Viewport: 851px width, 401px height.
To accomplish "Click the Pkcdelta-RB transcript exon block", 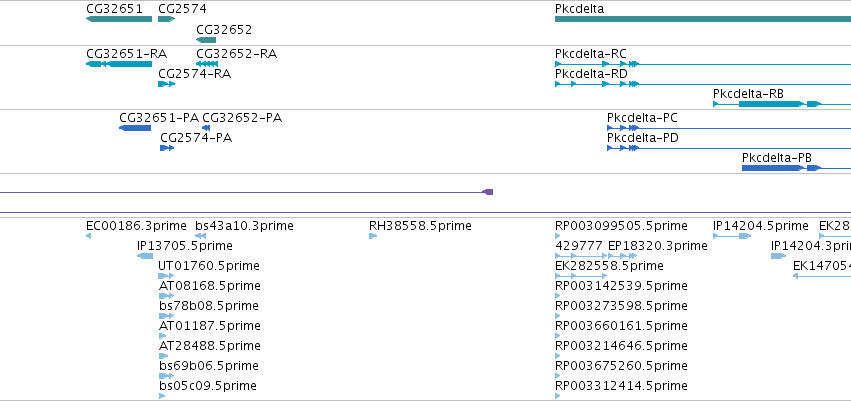I will pos(771,104).
